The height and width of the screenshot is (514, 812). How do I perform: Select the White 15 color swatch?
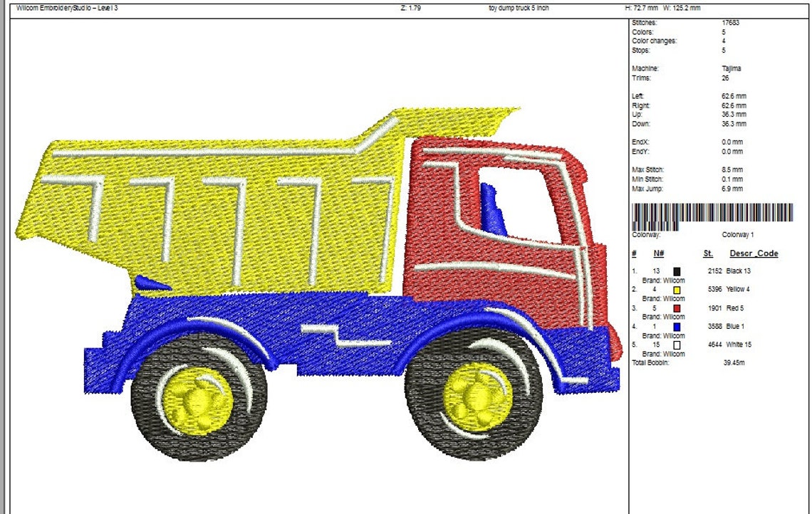(x=675, y=344)
